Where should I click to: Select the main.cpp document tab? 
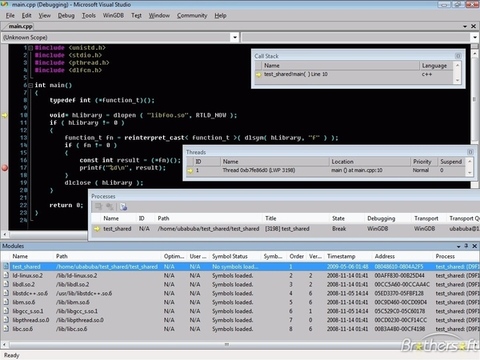(x=20, y=26)
